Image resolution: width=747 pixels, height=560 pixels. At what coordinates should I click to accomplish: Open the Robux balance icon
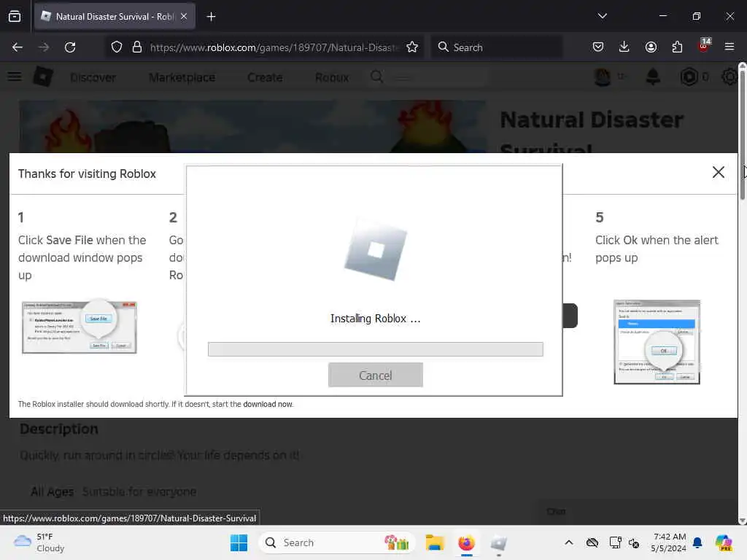coord(689,77)
